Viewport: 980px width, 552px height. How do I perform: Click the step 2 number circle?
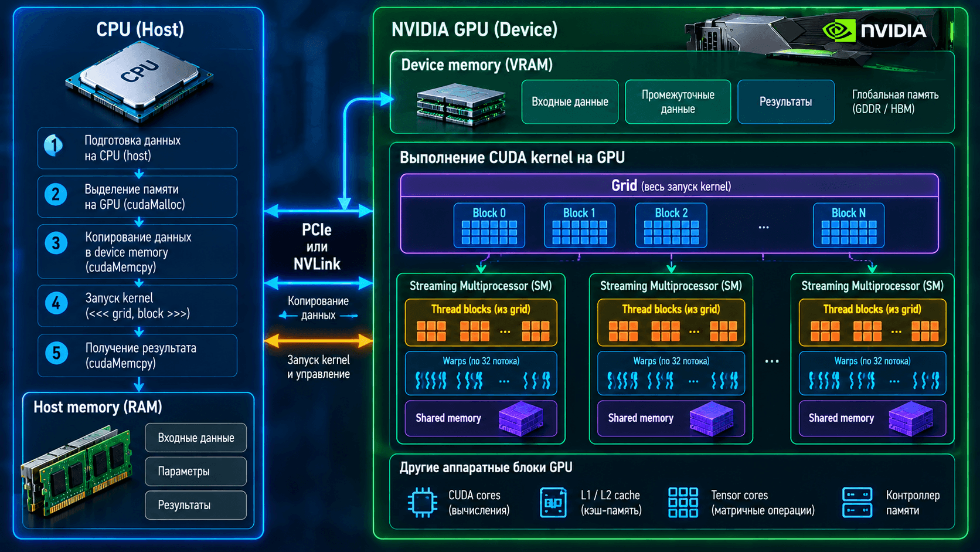56,194
